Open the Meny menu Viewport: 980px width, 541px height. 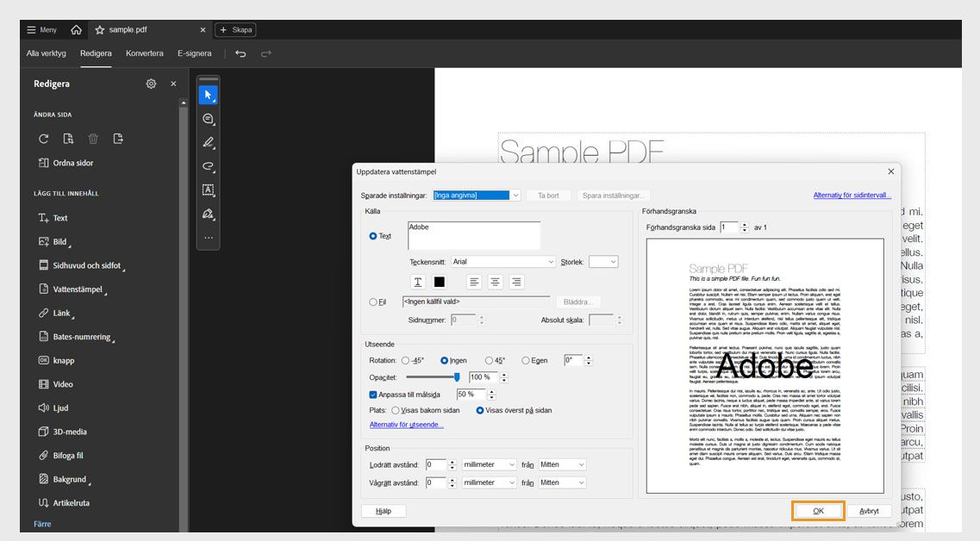coord(41,28)
